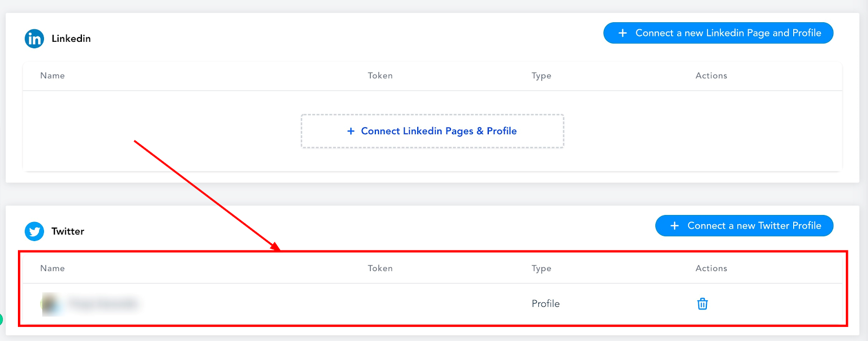Click Type column header in Linkedin table

(541, 76)
